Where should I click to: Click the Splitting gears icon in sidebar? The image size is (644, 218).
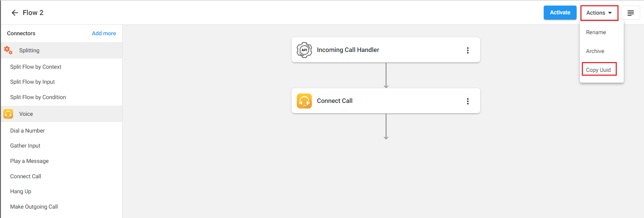coord(8,50)
